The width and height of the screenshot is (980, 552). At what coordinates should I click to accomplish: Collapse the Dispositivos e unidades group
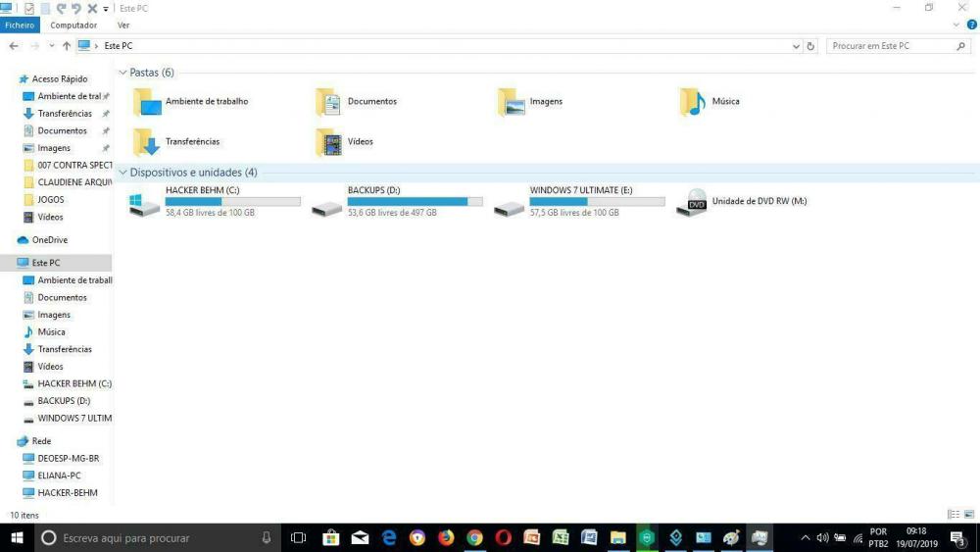point(122,173)
